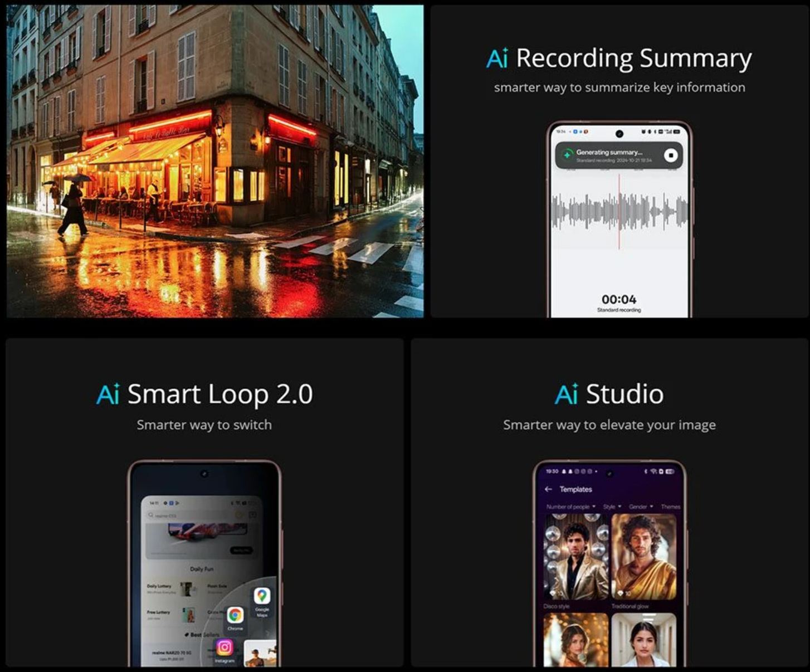Launch Instagram from the Smart Loop panel

[225, 647]
